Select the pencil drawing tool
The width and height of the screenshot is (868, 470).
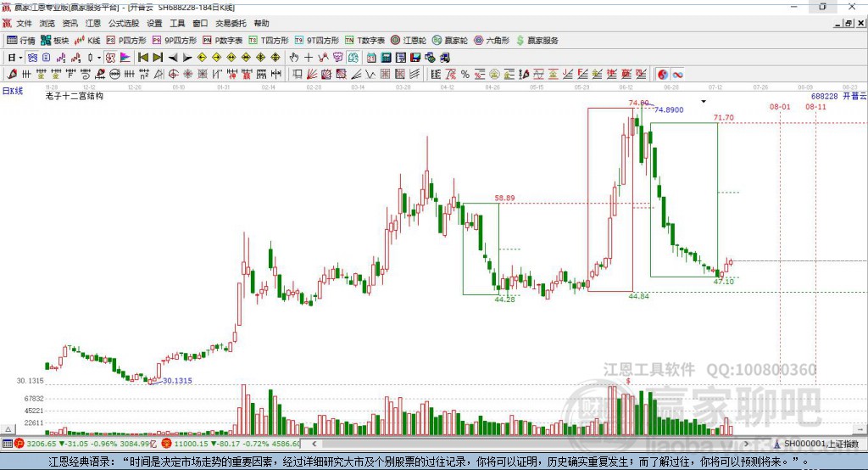[12, 75]
